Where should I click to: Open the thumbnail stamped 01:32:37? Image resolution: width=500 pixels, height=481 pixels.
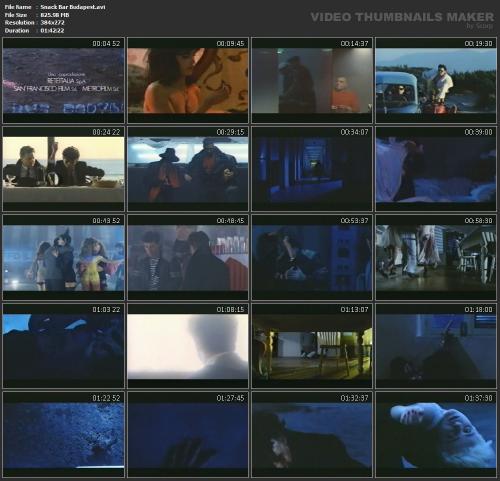pos(312,435)
